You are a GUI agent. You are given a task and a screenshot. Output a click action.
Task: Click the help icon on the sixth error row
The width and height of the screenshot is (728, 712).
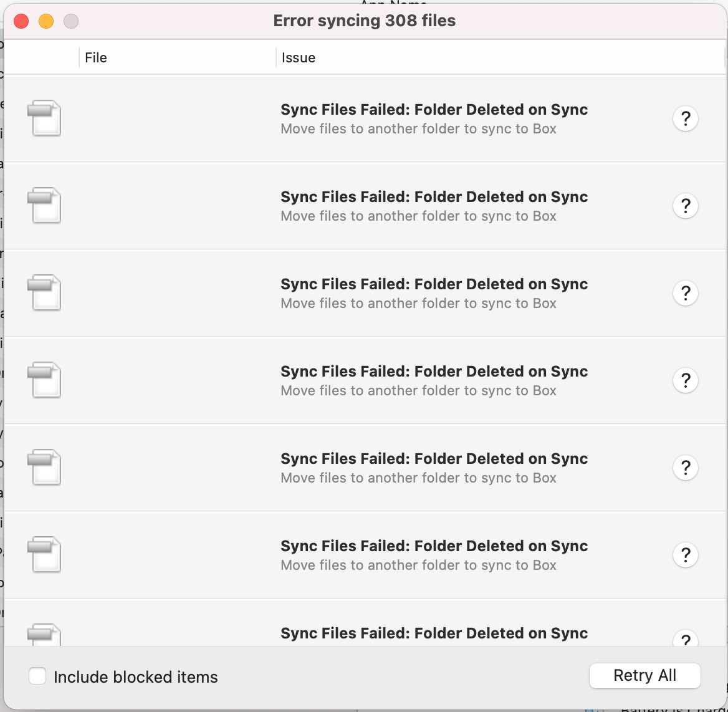(x=686, y=554)
